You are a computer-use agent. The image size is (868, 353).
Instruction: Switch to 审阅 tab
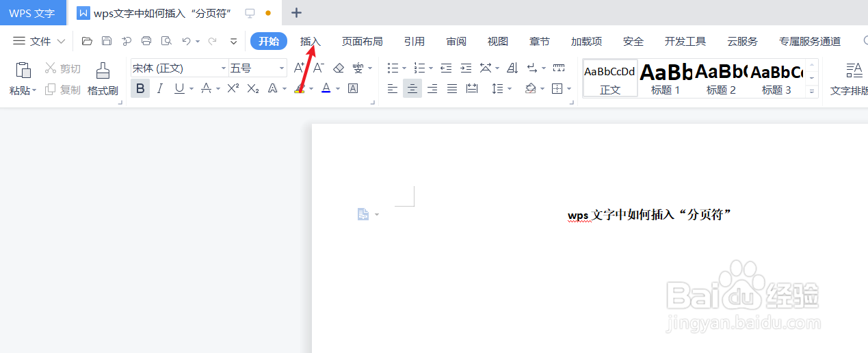456,41
